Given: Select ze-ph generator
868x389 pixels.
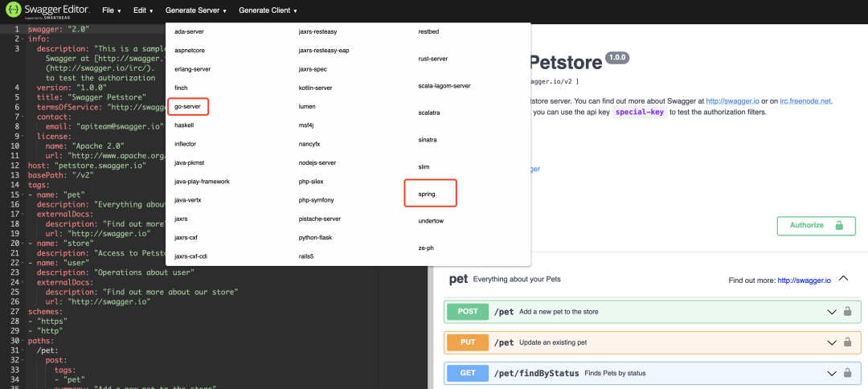Looking at the screenshot, I should (426, 248).
